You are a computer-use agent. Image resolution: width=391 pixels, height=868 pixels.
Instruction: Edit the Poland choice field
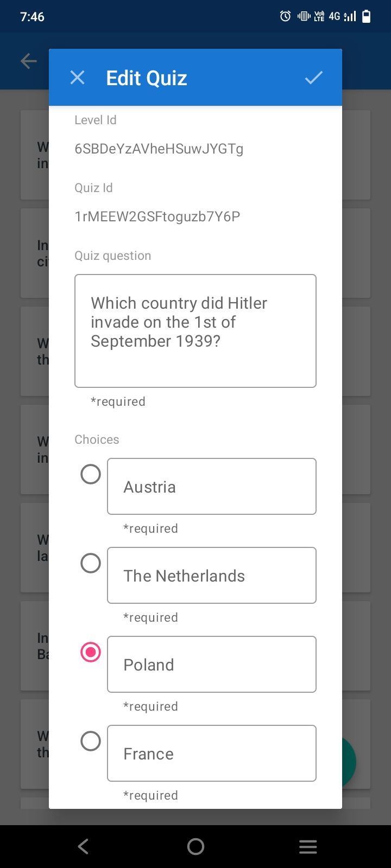[212, 665]
